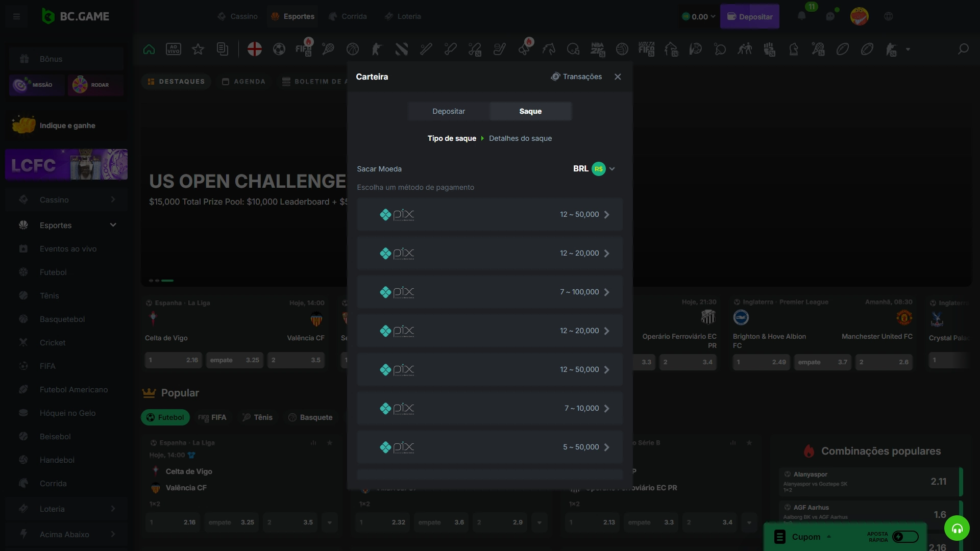
Task: Click the Pix option with 12~50,000 range
Action: click(490, 214)
